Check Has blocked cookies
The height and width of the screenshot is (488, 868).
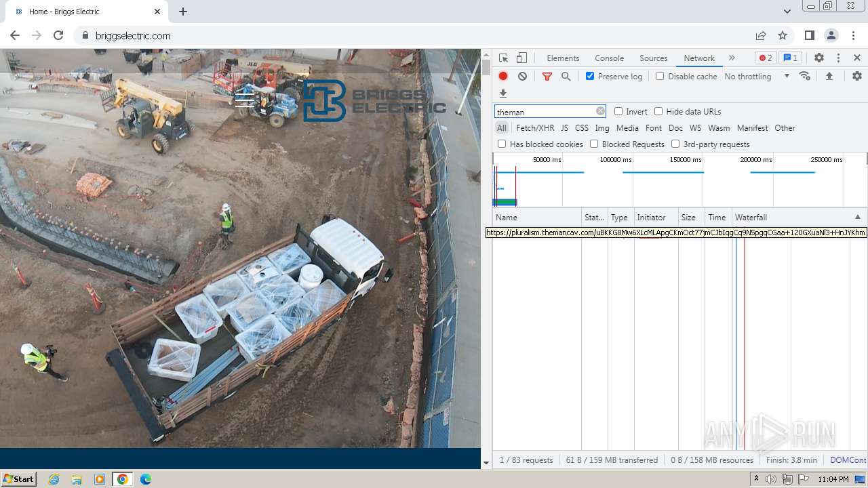click(x=502, y=144)
